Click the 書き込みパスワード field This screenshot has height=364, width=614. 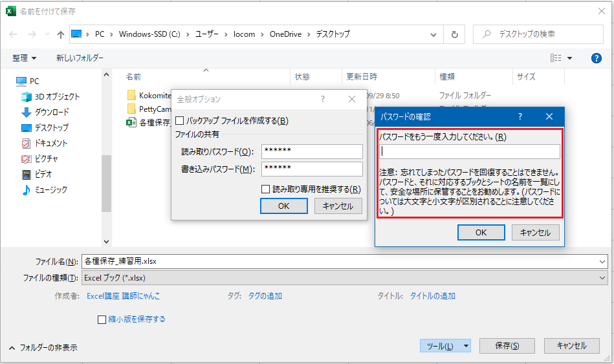coord(312,169)
